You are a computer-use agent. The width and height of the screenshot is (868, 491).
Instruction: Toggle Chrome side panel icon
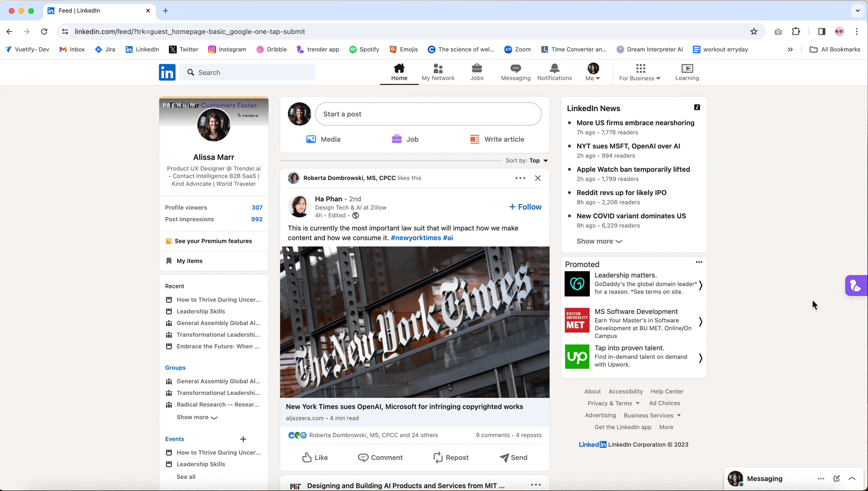(x=821, y=32)
